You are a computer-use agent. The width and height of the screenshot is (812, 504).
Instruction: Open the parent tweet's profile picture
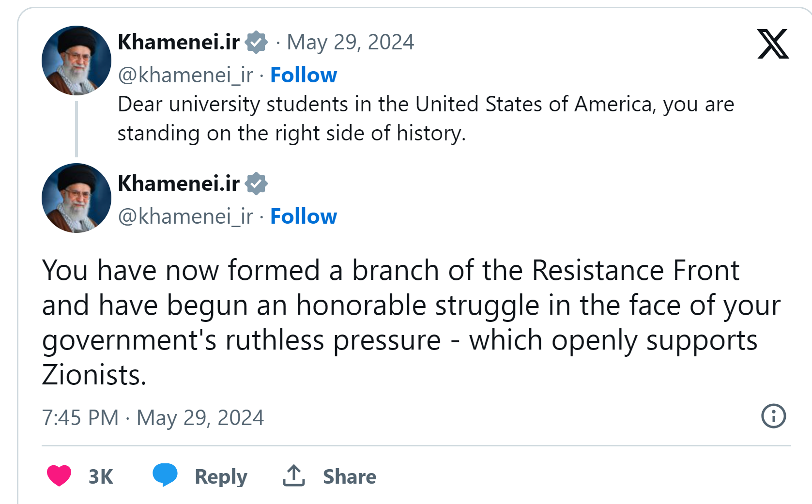pos(77,61)
